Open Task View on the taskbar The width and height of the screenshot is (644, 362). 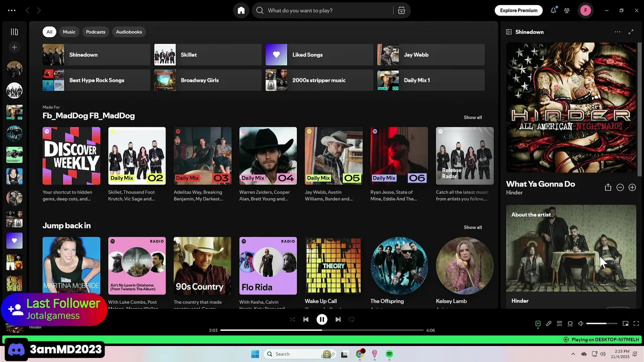click(345, 354)
